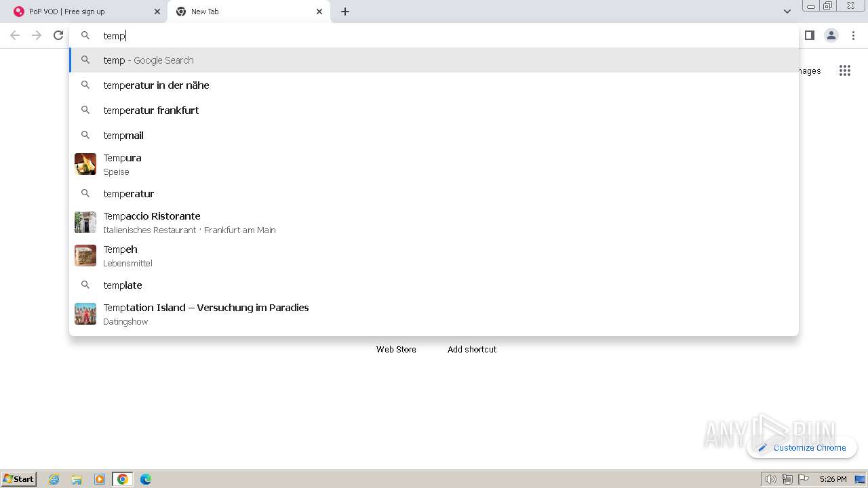Choose 'temperatur frankfurt' suggestion

[434, 110]
